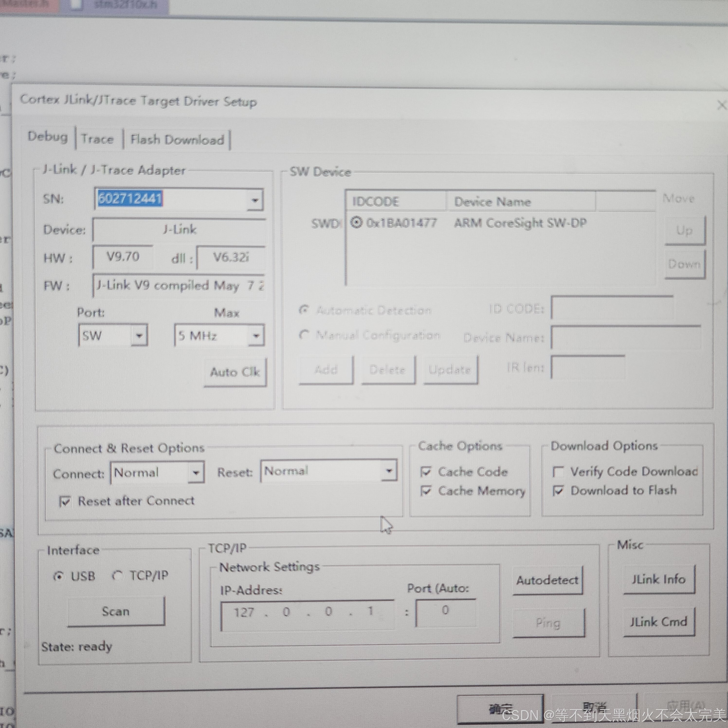Toggle Download to Flash checkbox
The height and width of the screenshot is (728, 728).
(558, 491)
